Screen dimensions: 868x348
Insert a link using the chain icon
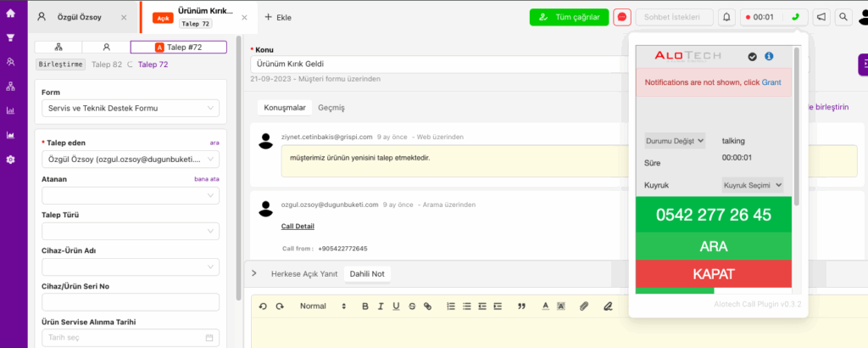[x=427, y=306]
